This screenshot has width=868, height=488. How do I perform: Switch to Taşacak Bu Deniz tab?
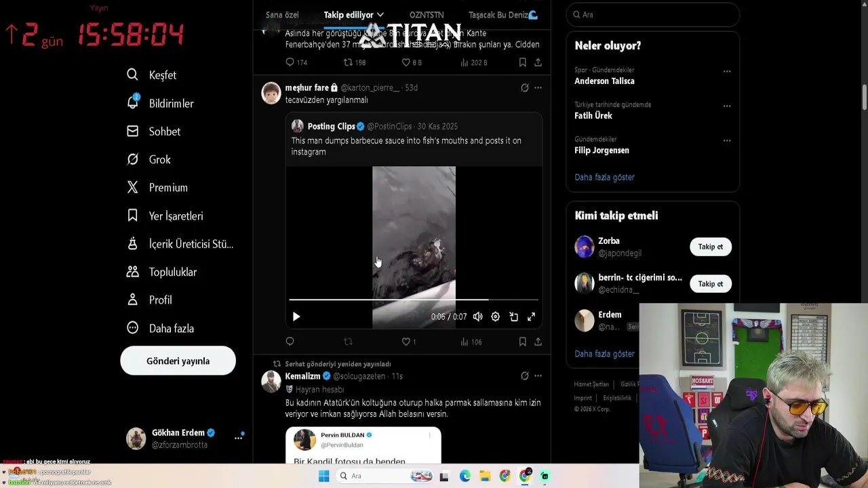(x=502, y=15)
